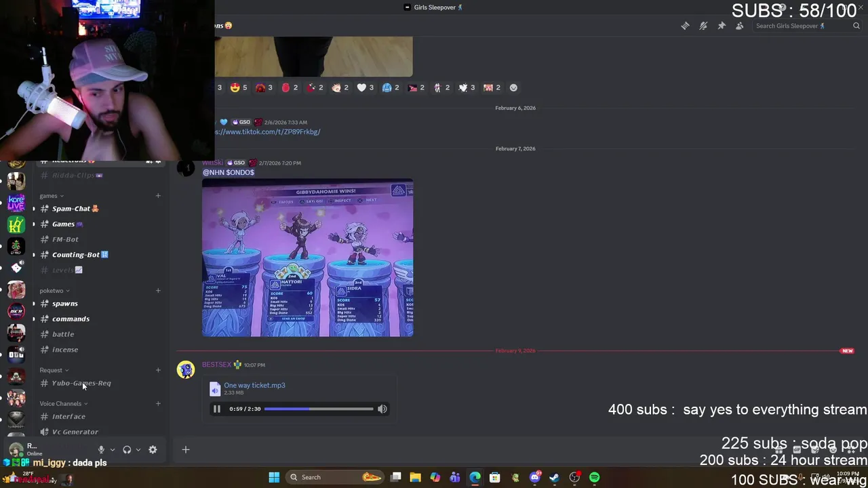Collapse the games category
The width and height of the screenshot is (868, 488).
[52, 196]
